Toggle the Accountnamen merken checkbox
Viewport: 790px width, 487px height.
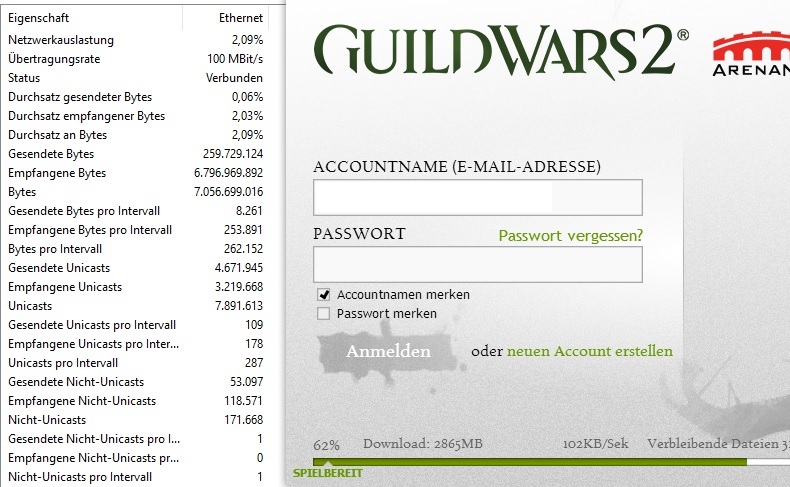(323, 295)
